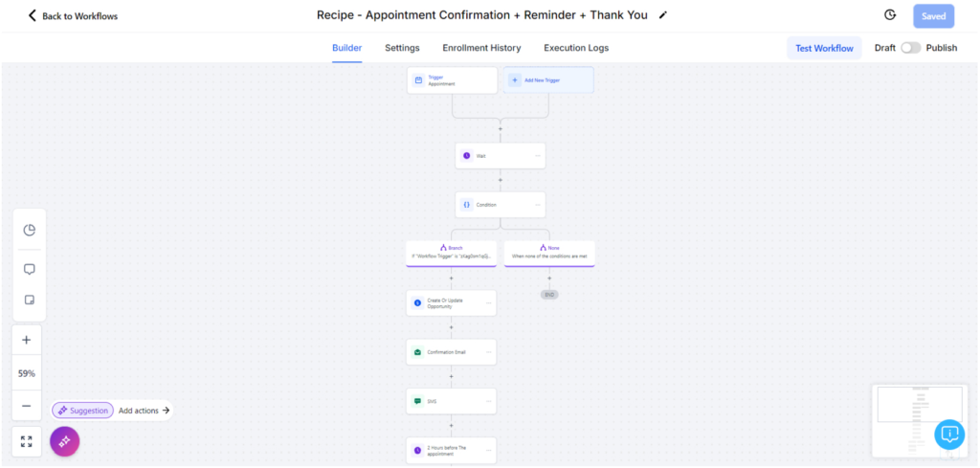The height and width of the screenshot is (468, 980).
Task: Zoom out with the minus button
Action: pos(27,406)
